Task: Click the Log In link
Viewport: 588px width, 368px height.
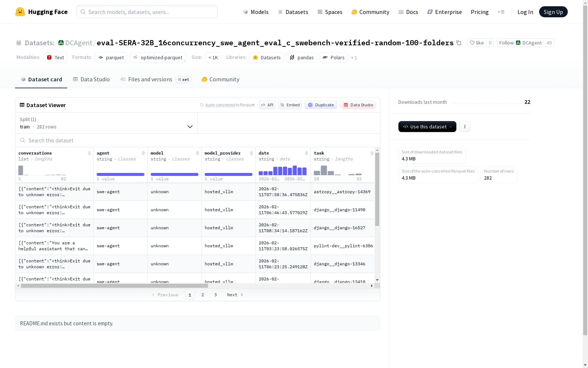Action: (525, 12)
